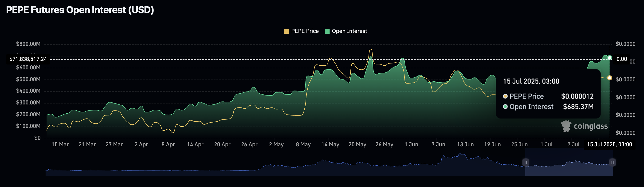Click the 8 May date label
The height and width of the screenshot is (187, 644).
(x=303, y=144)
